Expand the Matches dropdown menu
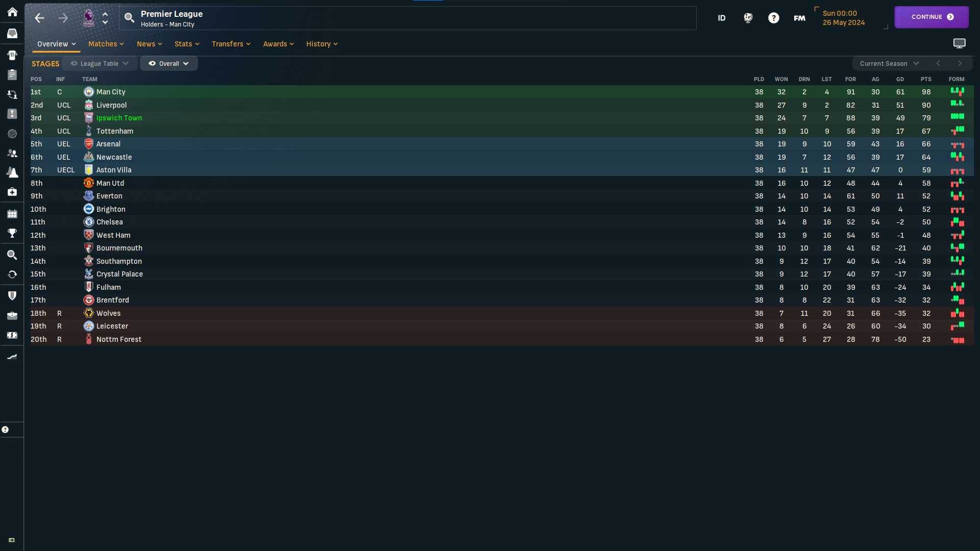Viewport: 980px width, 551px height. (x=106, y=44)
